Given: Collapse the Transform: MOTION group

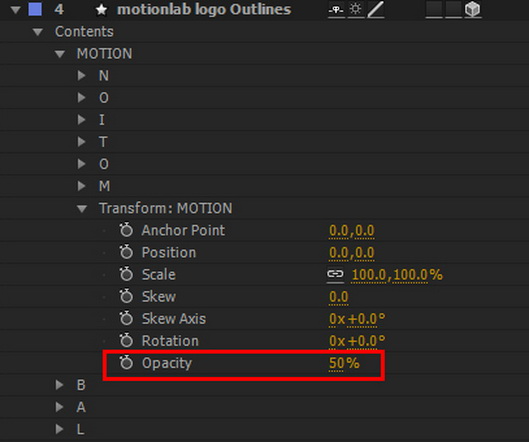Looking at the screenshot, I should 82,209.
